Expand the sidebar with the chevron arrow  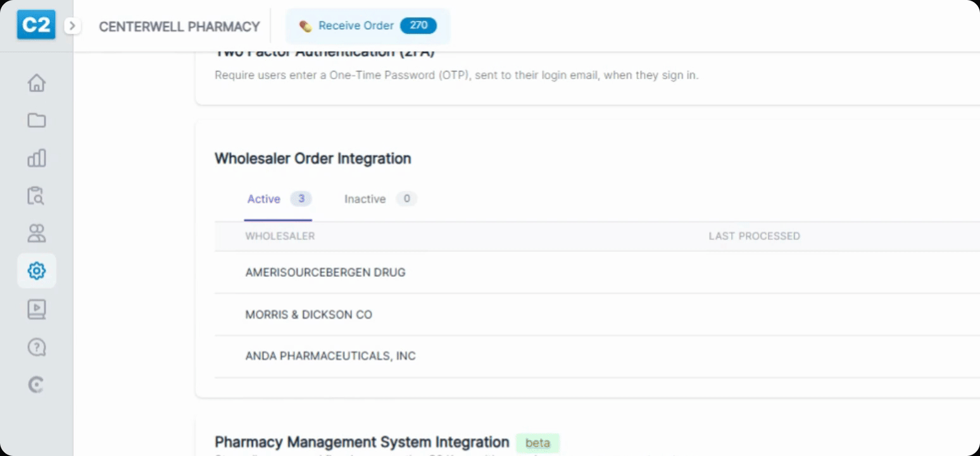pos(72,26)
